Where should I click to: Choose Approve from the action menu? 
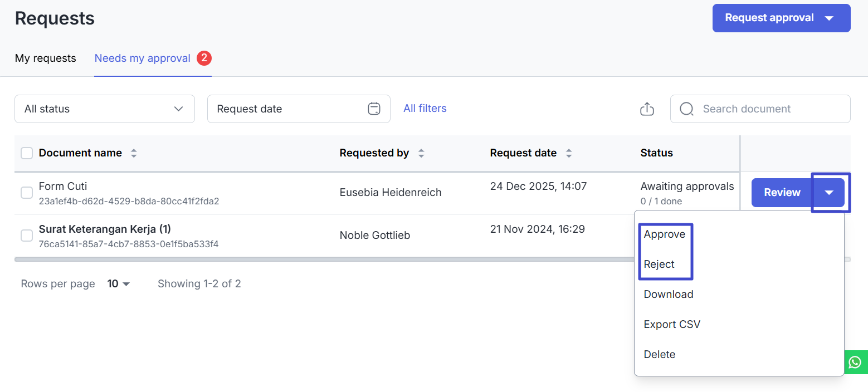click(x=664, y=234)
